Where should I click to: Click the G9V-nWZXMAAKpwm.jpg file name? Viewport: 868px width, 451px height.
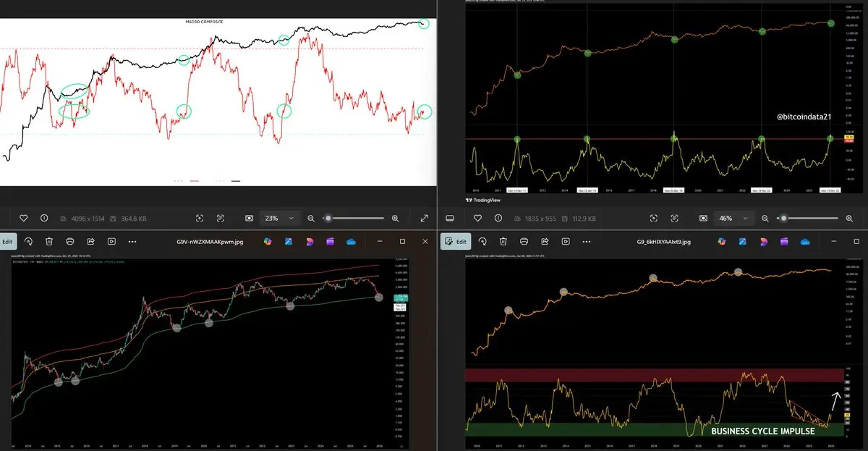[x=210, y=242]
